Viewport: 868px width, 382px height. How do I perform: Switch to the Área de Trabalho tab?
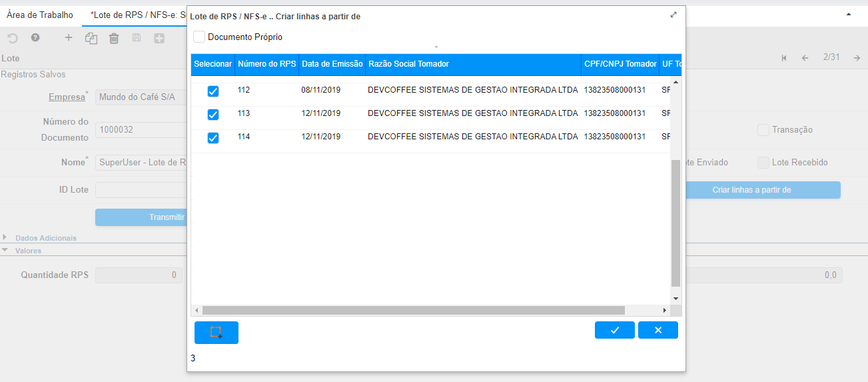40,15
